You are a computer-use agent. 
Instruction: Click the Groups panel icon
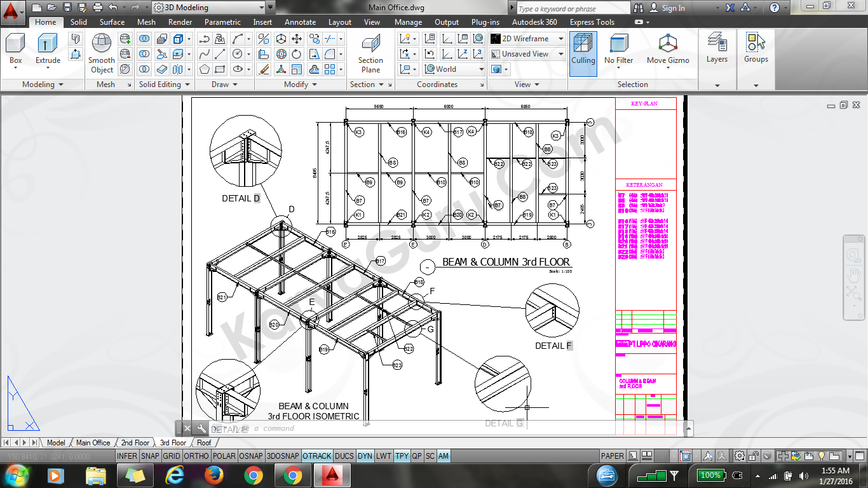point(756,48)
